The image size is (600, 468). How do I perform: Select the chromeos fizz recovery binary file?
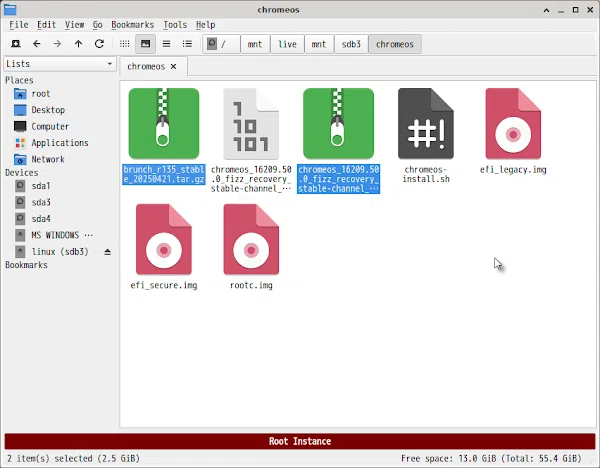click(251, 124)
